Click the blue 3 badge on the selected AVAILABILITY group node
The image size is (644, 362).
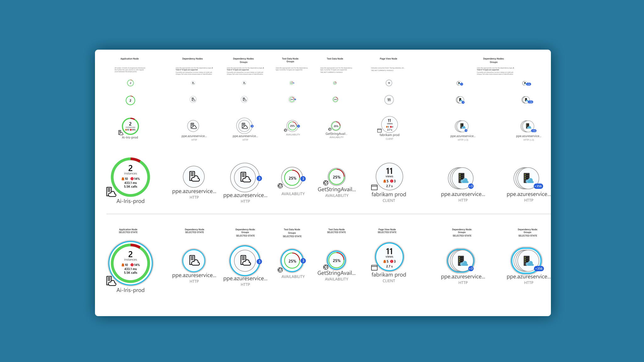coord(303,261)
